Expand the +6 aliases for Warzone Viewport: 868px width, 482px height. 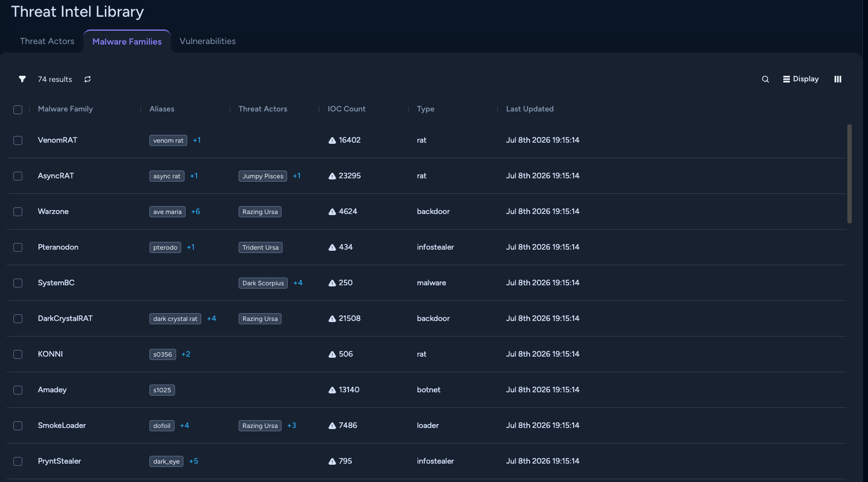point(196,211)
